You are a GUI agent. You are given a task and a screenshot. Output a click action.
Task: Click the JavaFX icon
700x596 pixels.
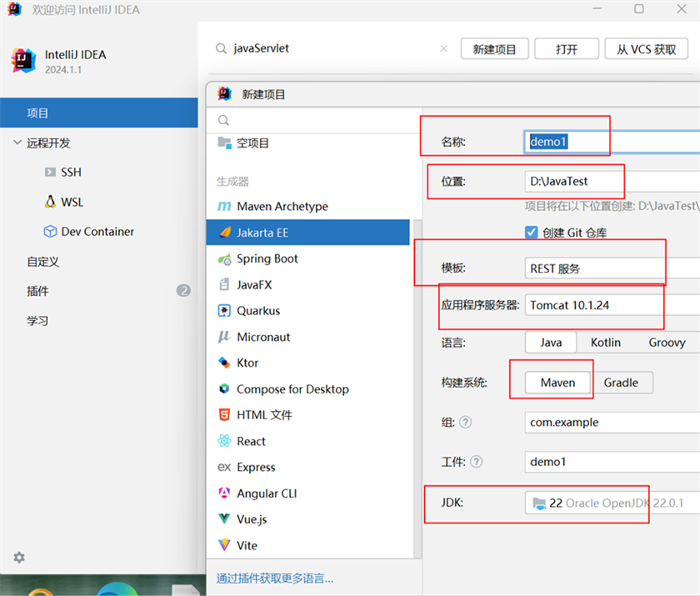tap(224, 284)
